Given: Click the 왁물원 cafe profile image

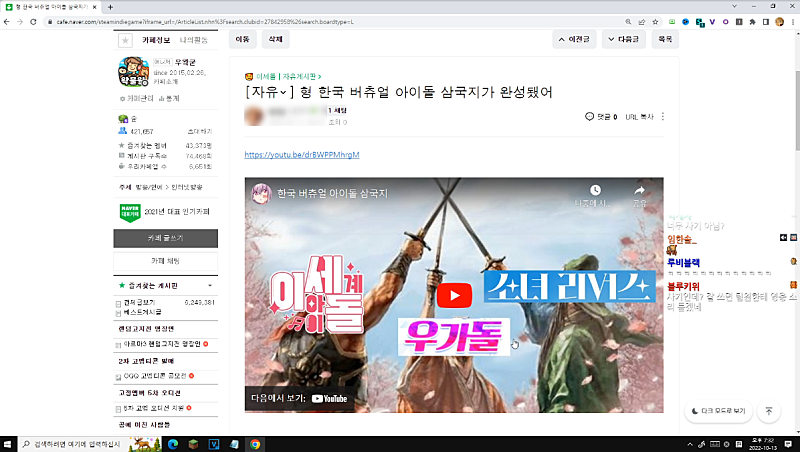Looking at the screenshot, I should 133,71.
